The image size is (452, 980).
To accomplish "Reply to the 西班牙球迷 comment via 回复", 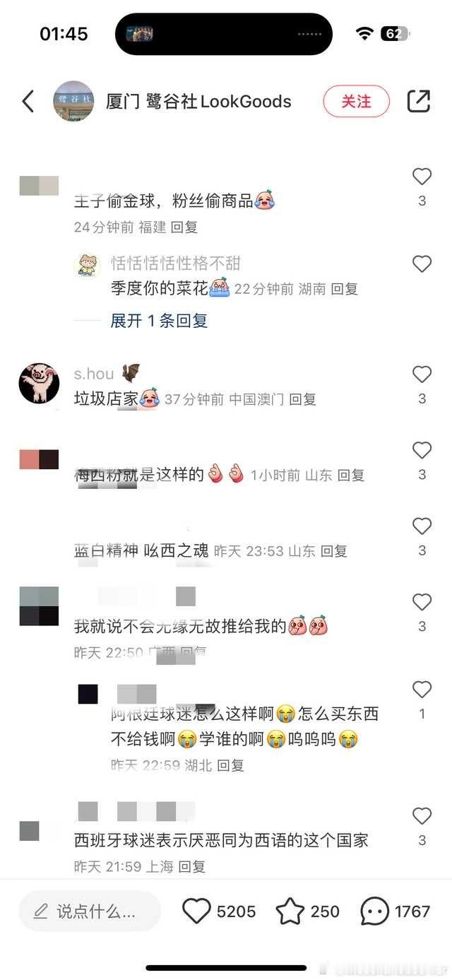I will [x=191, y=866].
